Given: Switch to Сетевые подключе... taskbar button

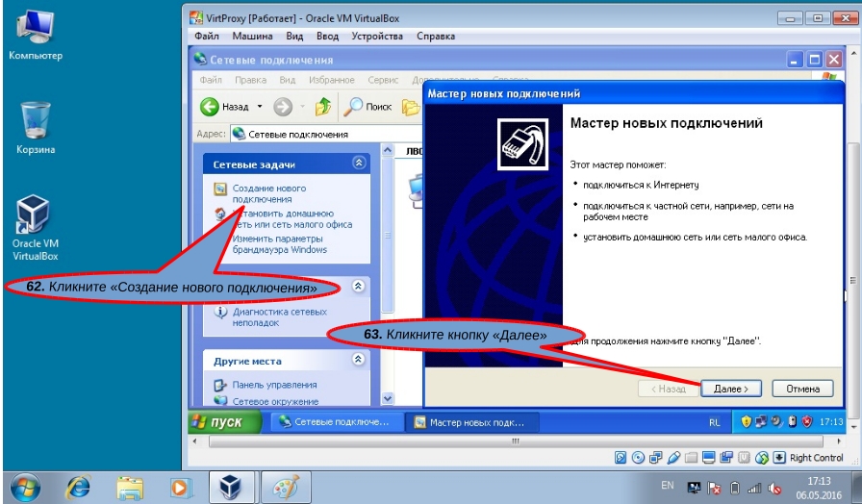Looking at the screenshot, I should 336,422.
